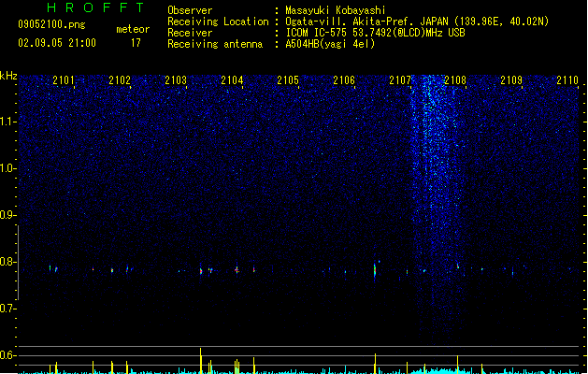The width and height of the screenshot is (588, 374).
Task: Click the 2110 time marker
Action: coord(567,80)
